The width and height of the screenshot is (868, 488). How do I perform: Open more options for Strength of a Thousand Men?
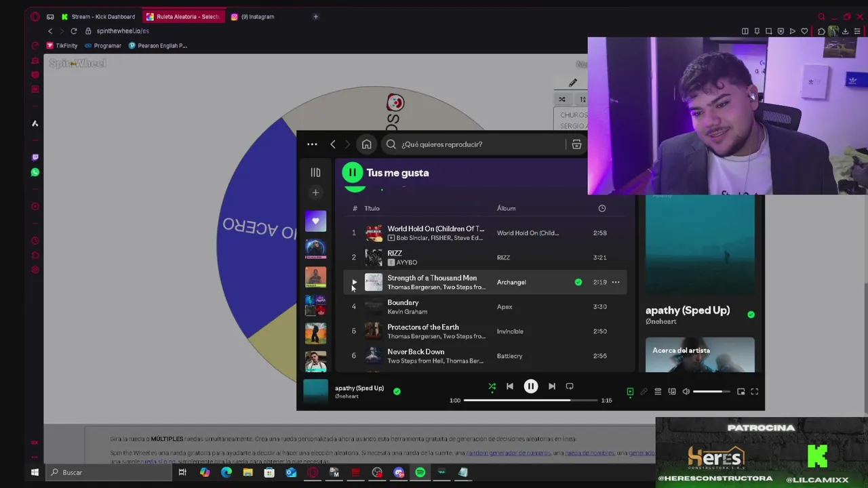point(616,282)
